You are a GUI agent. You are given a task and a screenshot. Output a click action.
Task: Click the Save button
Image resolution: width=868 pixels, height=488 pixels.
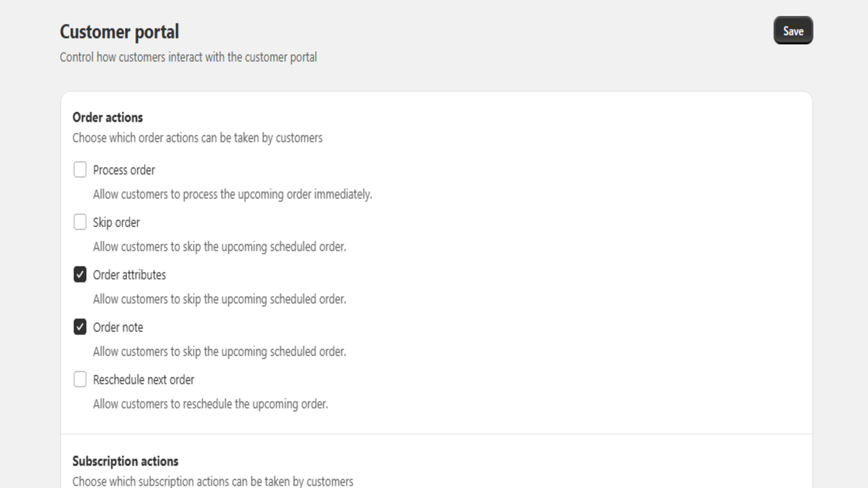point(793,30)
